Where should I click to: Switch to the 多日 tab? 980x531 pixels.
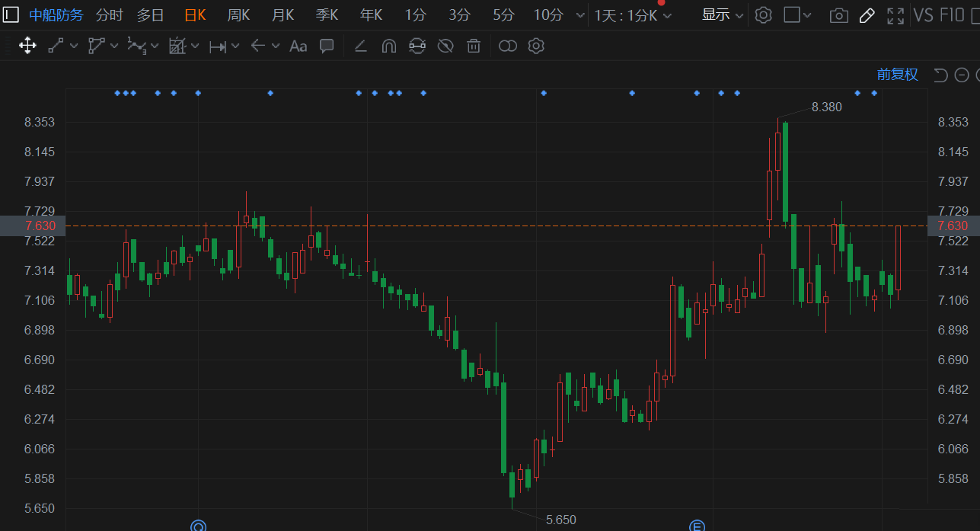tap(151, 14)
